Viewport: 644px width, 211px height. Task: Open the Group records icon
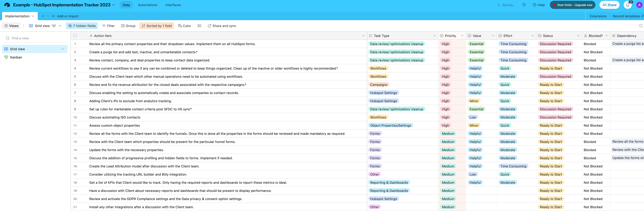tap(123, 26)
